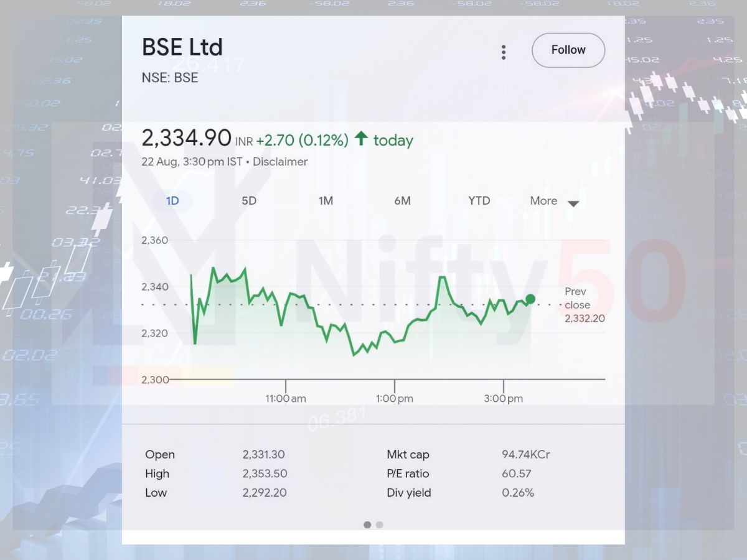
Task: Switch to the YTD chart view
Action: [x=479, y=201]
